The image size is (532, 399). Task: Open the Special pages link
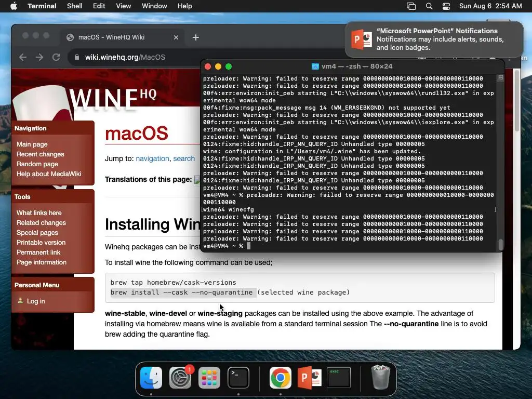[x=37, y=232]
